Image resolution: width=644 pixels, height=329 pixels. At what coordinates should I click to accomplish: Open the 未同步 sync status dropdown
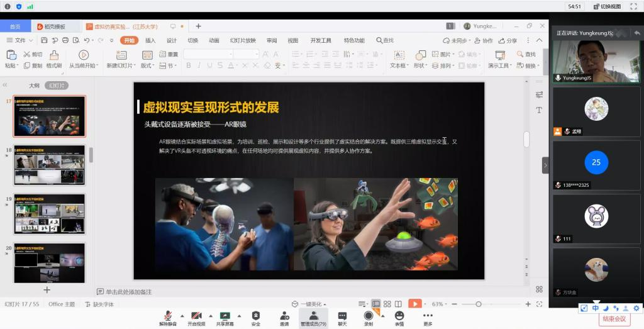[x=456, y=40]
